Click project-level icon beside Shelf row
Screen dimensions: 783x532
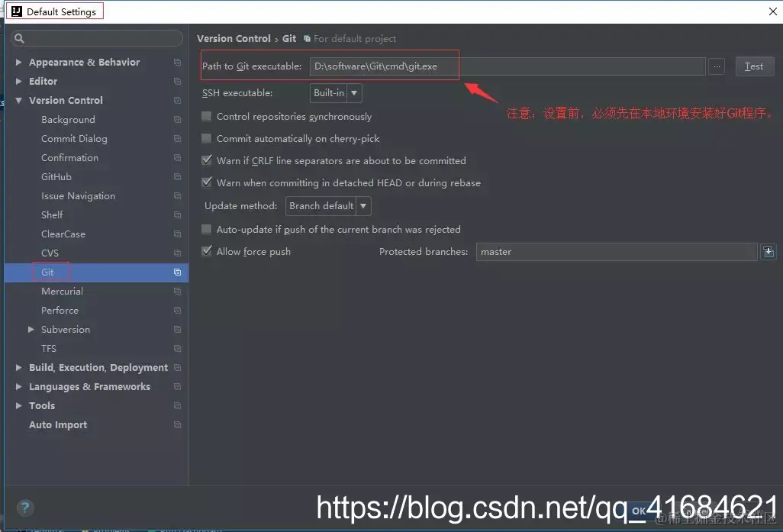click(x=177, y=214)
